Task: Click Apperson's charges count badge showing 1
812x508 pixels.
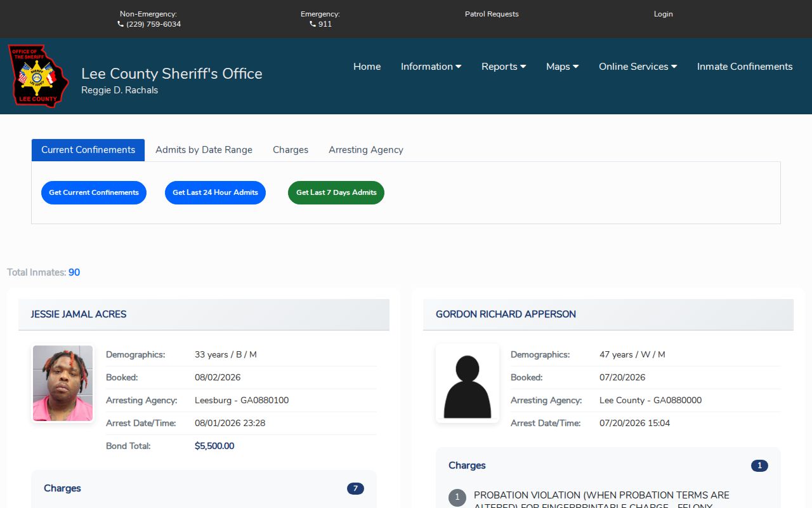Action: (759, 465)
